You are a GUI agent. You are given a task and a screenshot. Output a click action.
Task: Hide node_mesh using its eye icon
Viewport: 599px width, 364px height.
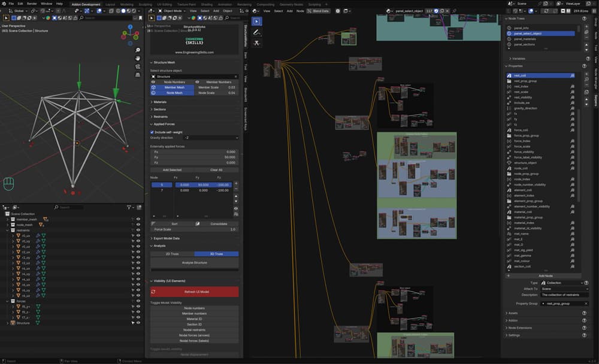click(x=138, y=225)
